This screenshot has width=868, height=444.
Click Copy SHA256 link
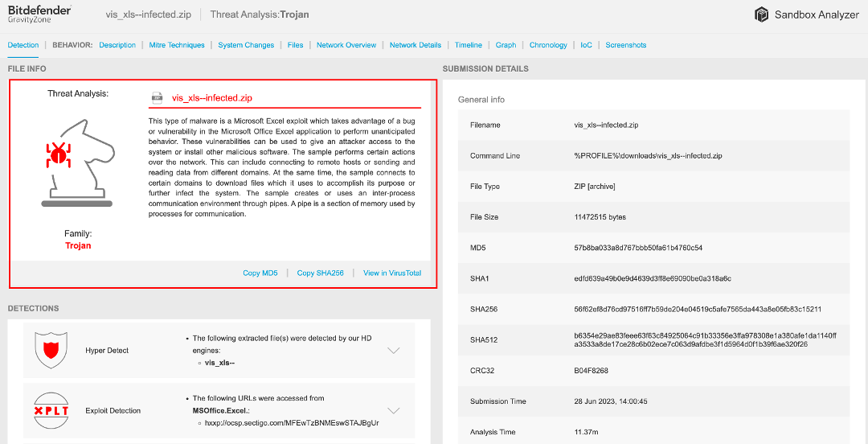[x=320, y=273]
